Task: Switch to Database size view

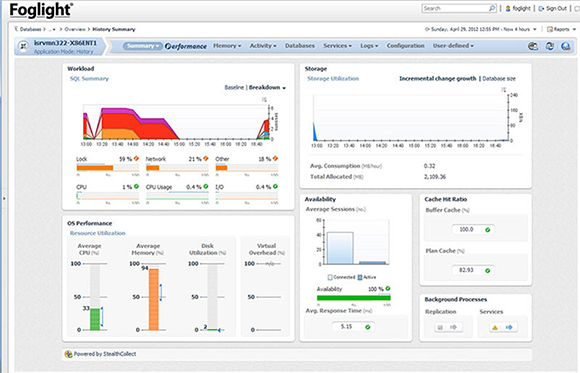Action: [x=499, y=78]
